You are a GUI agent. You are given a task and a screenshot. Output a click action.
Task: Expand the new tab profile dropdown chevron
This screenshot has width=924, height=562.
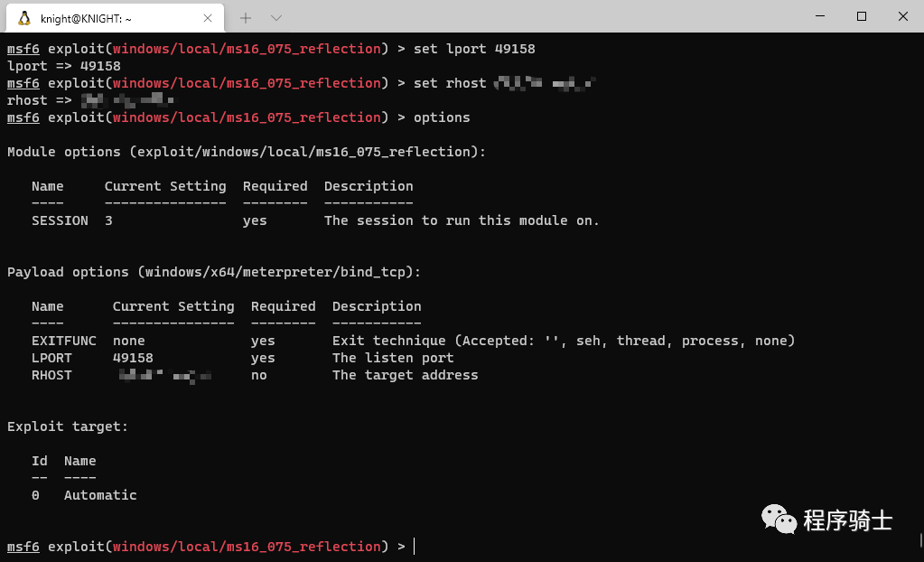tap(276, 17)
